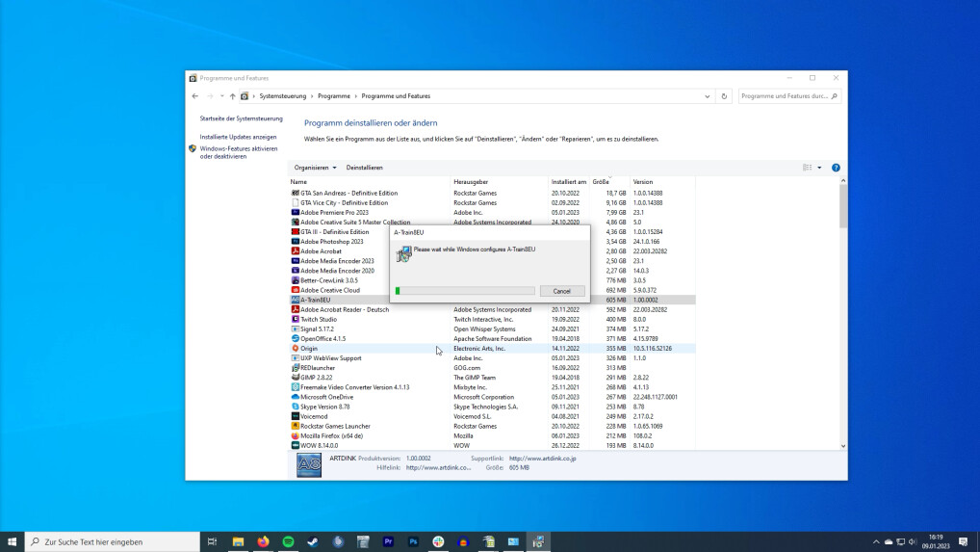Launch Premiere Pro from taskbar
The height and width of the screenshot is (552, 980).
[388, 542]
